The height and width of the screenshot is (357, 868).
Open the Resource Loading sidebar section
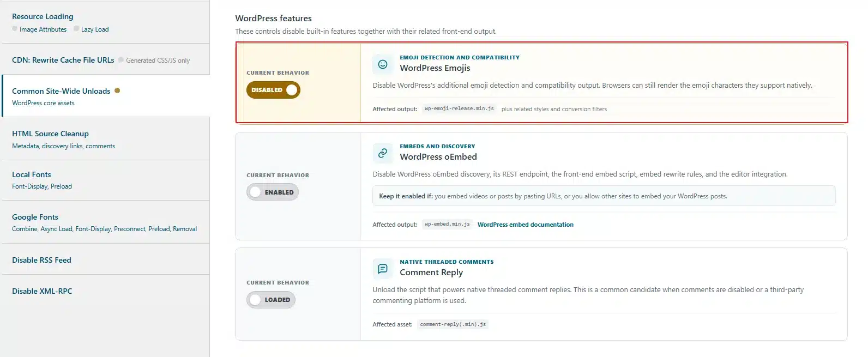pyautogui.click(x=43, y=16)
